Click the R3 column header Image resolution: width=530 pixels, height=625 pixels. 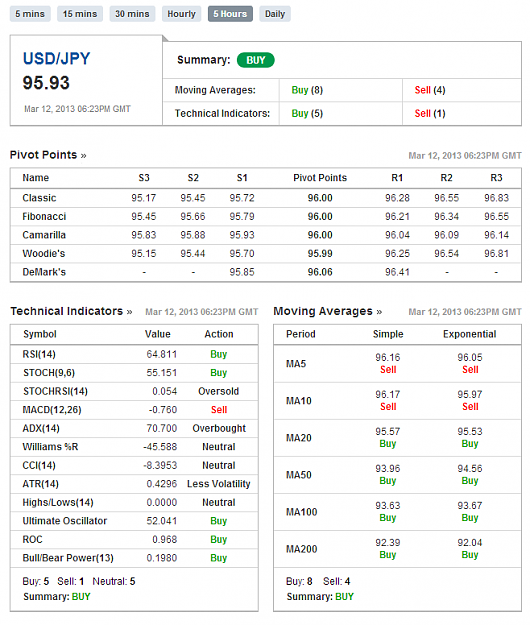click(496, 178)
